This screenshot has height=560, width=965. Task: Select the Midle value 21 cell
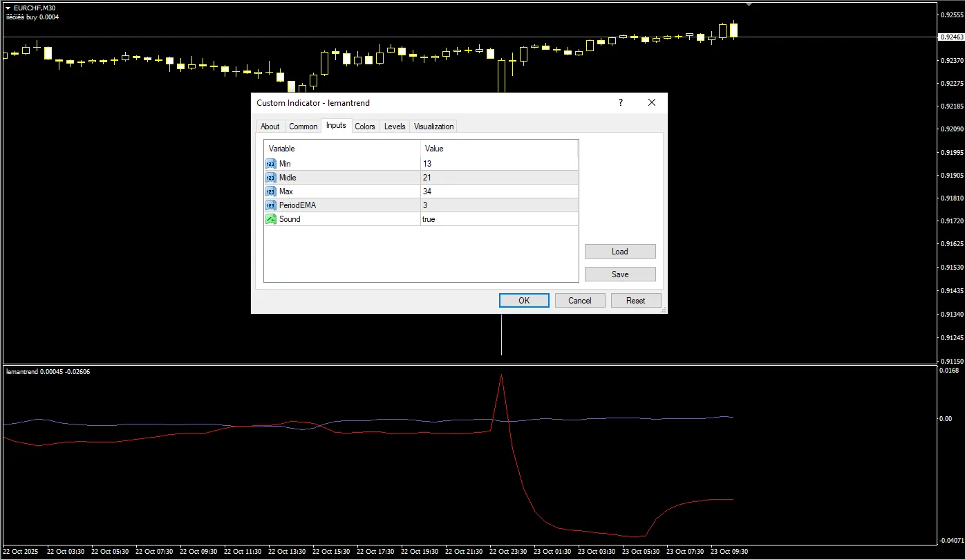pos(499,178)
